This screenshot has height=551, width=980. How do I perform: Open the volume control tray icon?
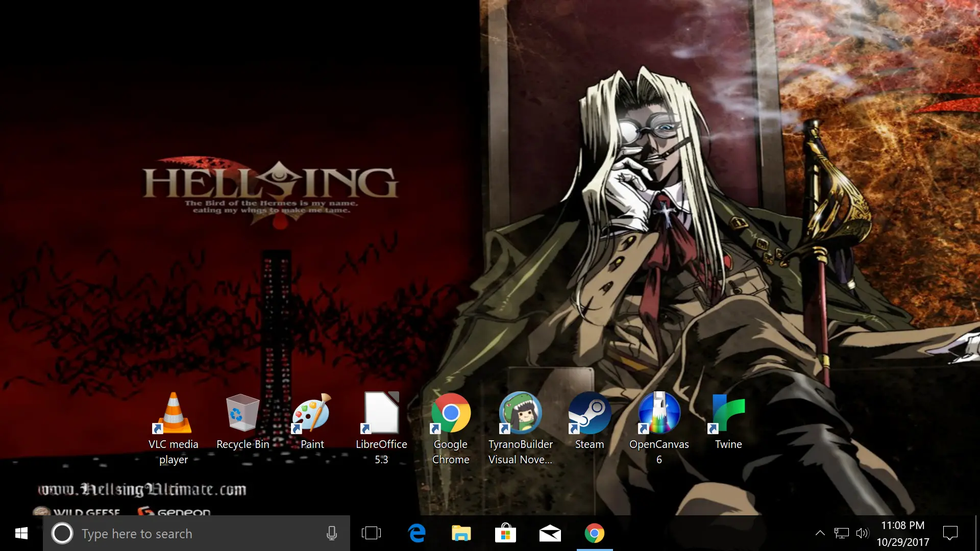click(862, 534)
